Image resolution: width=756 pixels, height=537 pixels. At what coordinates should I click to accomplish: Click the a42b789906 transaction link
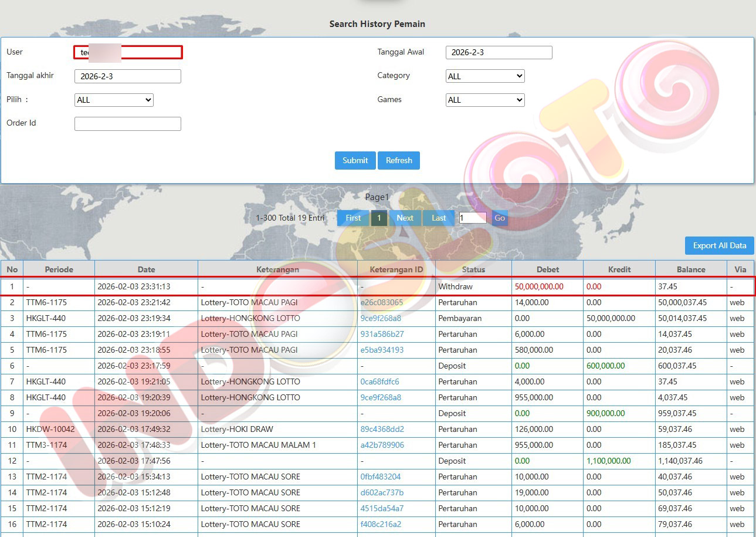tap(382, 445)
